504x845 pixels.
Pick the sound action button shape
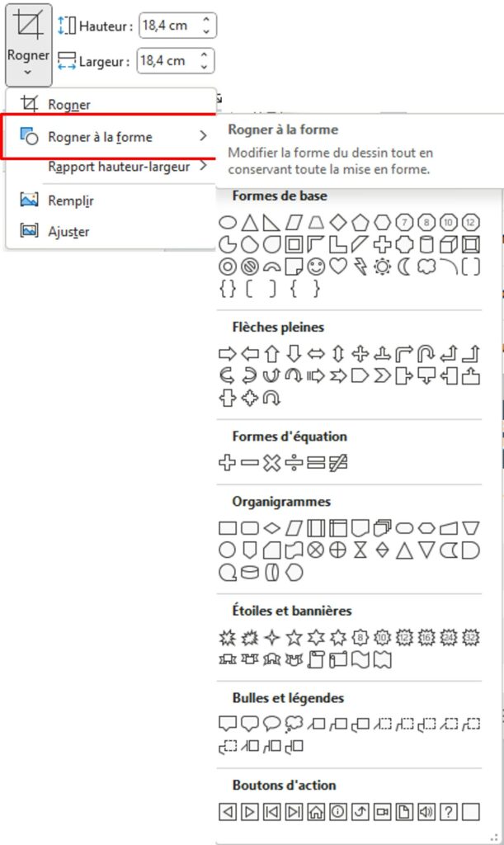pyautogui.click(x=426, y=812)
